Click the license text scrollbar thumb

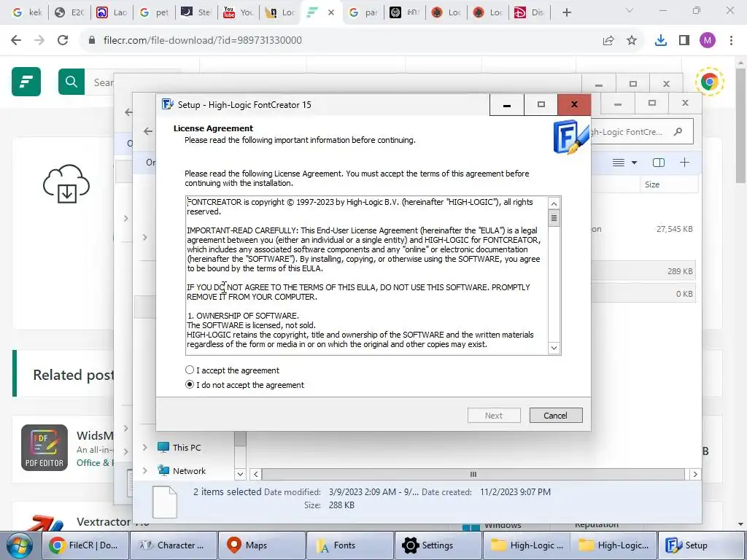click(x=554, y=219)
